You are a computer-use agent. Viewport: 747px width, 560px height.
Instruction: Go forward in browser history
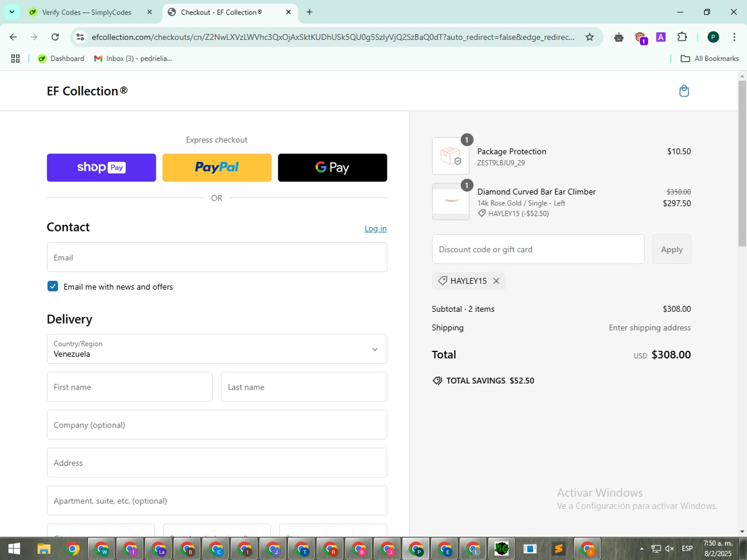coord(34,37)
